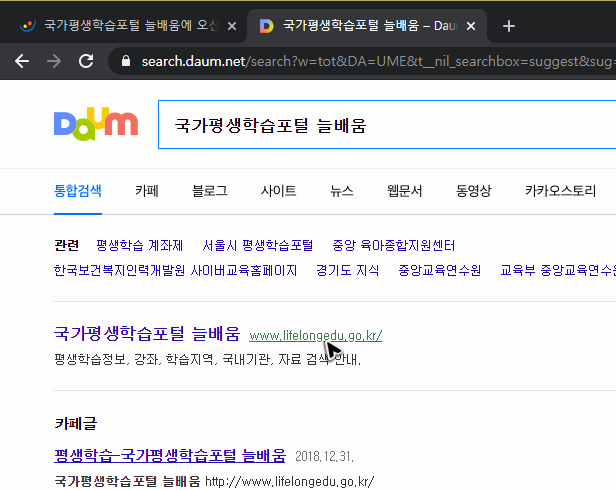Click related search 교육부 중앙교육연수원
616x490 pixels.
(x=558, y=270)
